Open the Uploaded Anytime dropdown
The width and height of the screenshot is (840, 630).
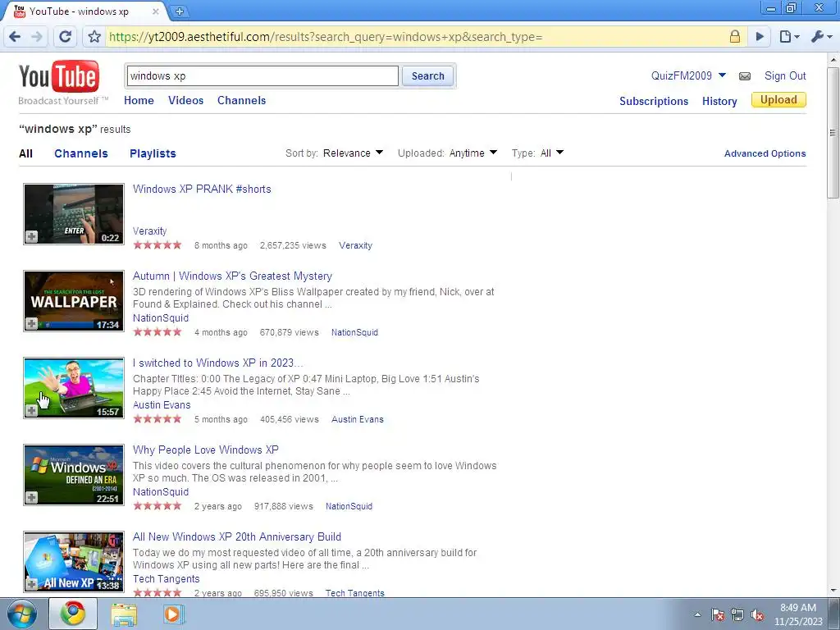(x=473, y=153)
